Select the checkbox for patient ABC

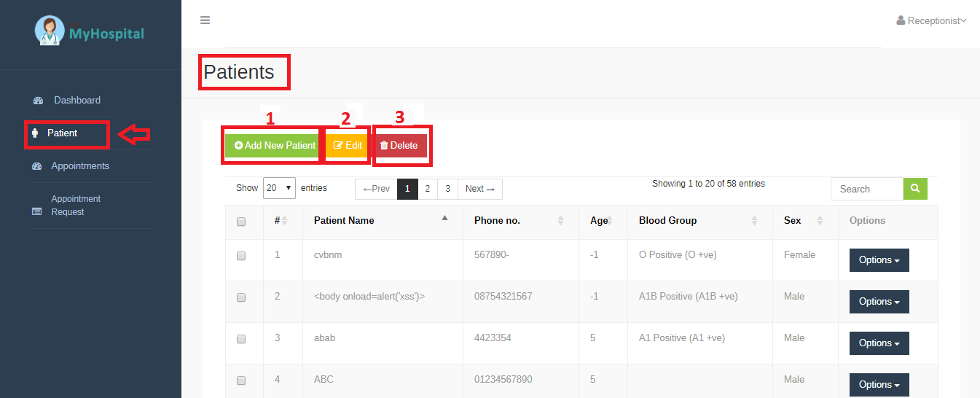click(241, 381)
